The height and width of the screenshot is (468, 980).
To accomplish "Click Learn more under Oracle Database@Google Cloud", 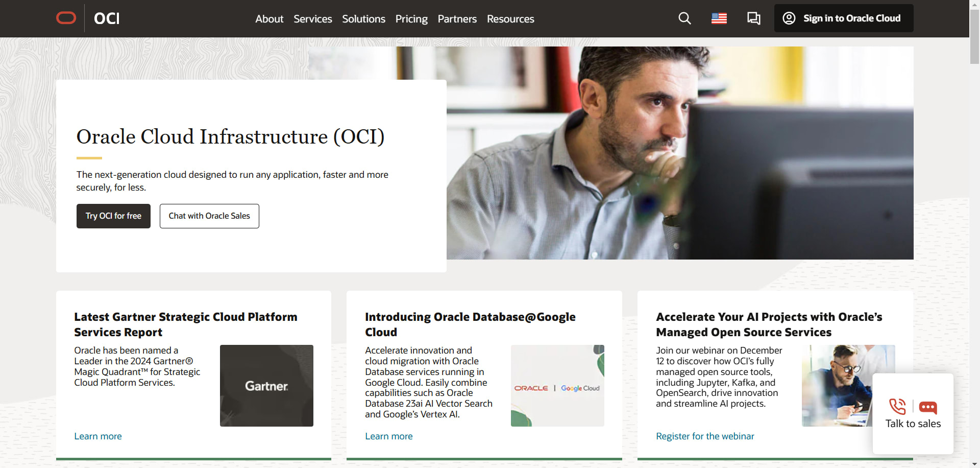I will pos(389,436).
